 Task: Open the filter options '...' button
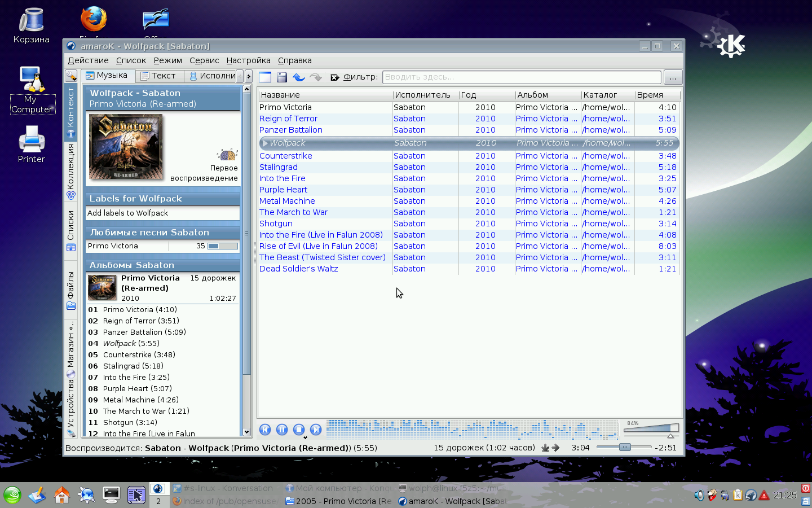pyautogui.click(x=673, y=77)
